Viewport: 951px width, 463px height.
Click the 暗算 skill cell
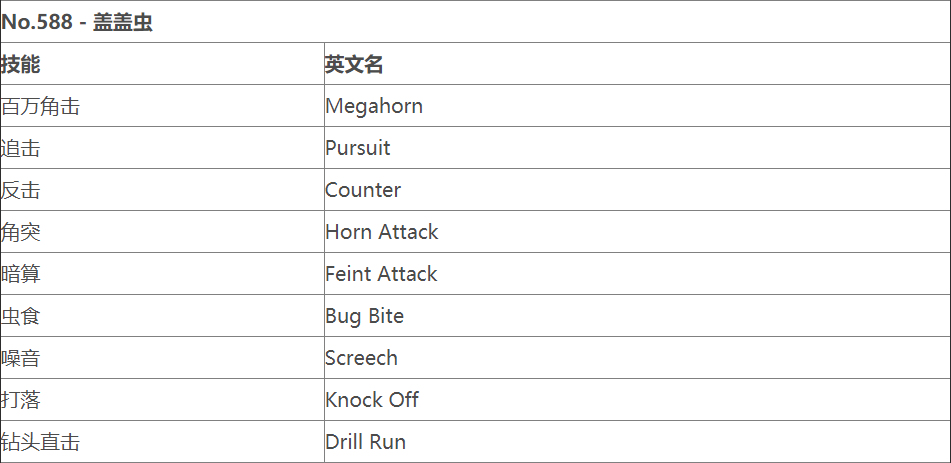tap(21, 274)
